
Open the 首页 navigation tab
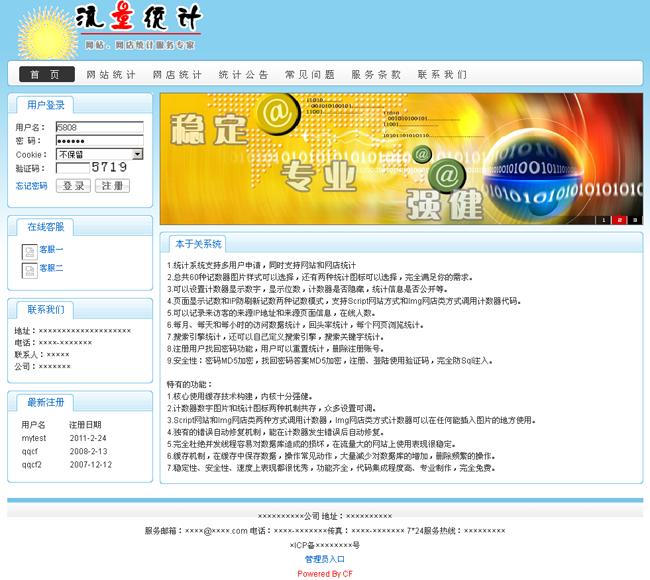click(x=47, y=74)
